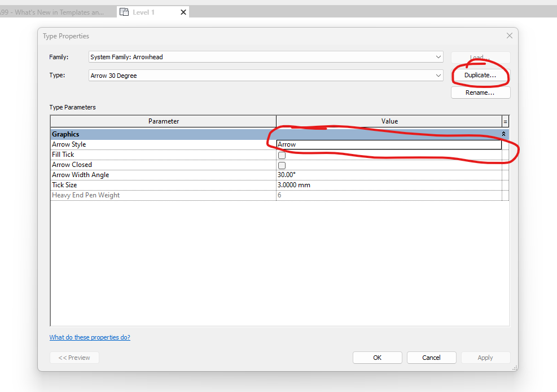Confirm changes with OK

click(377, 357)
